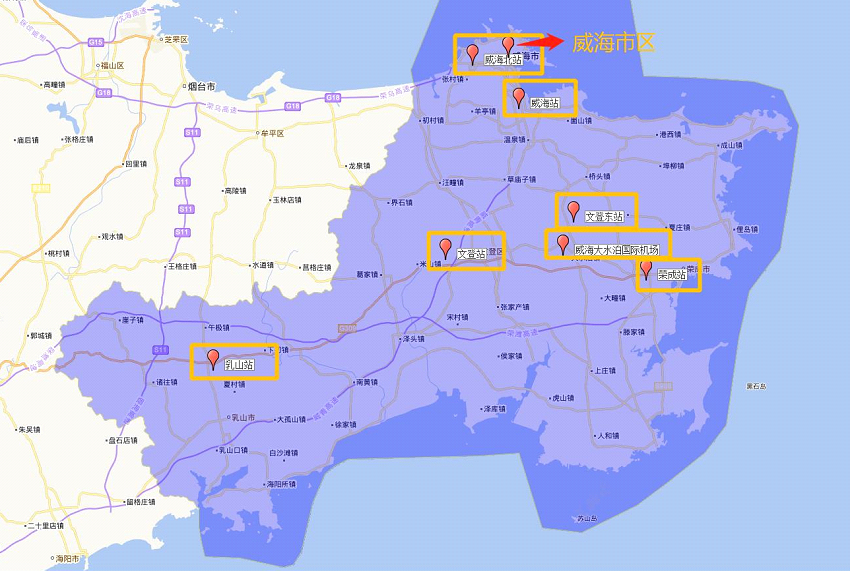The height and width of the screenshot is (571, 850).
Task: Select the 海阳市 city label
Action: click(68, 558)
